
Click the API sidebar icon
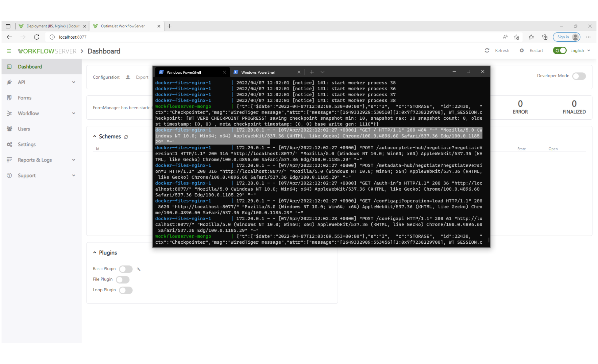tap(10, 82)
